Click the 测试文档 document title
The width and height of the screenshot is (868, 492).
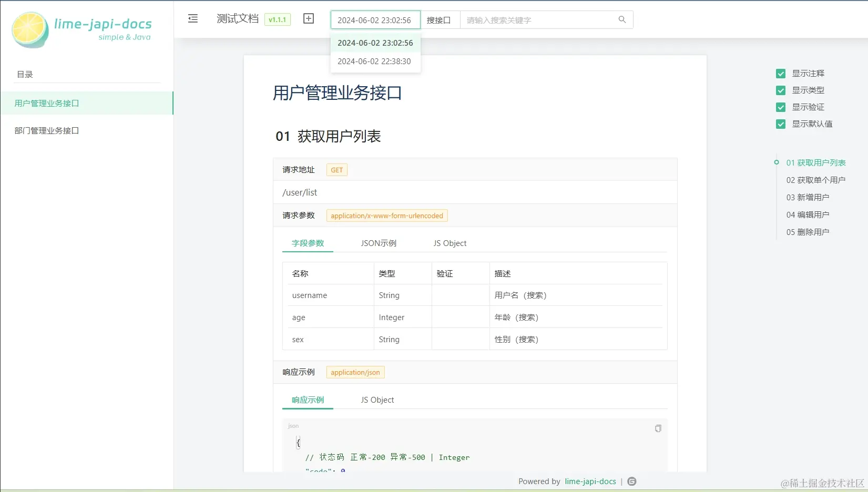click(238, 19)
